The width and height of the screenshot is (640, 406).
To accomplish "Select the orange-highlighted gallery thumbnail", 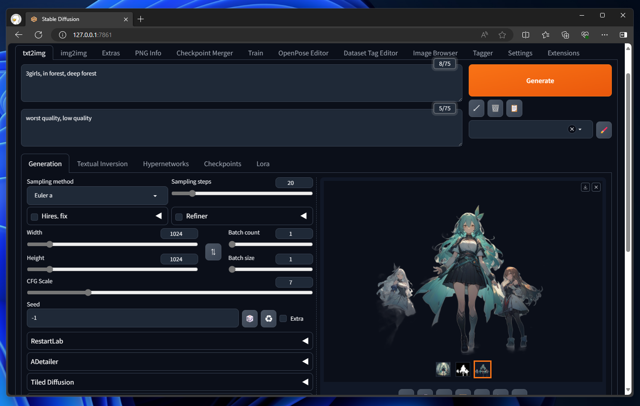I will point(482,369).
